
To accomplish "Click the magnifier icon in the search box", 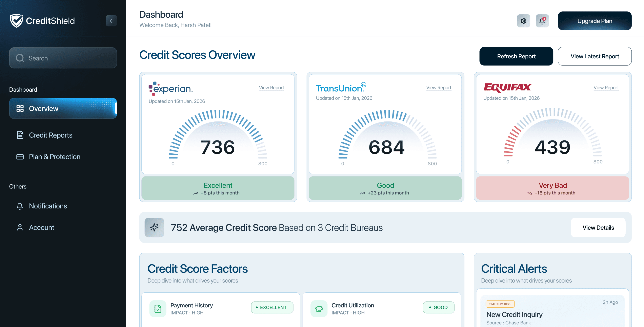I will 20,58.
